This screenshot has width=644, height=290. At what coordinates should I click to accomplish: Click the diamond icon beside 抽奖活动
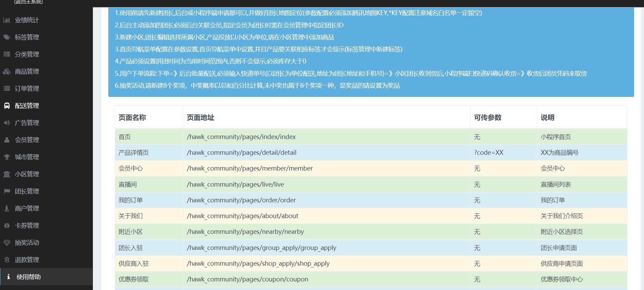(x=7, y=243)
